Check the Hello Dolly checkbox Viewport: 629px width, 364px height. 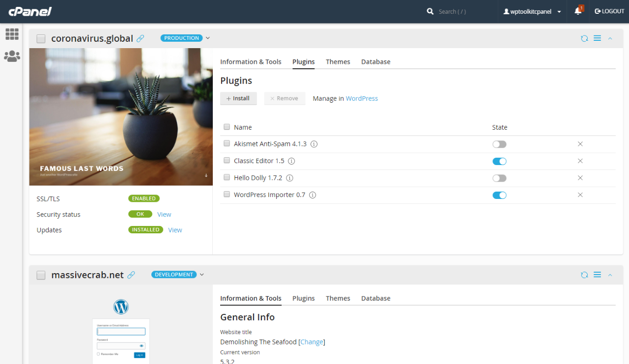(227, 177)
